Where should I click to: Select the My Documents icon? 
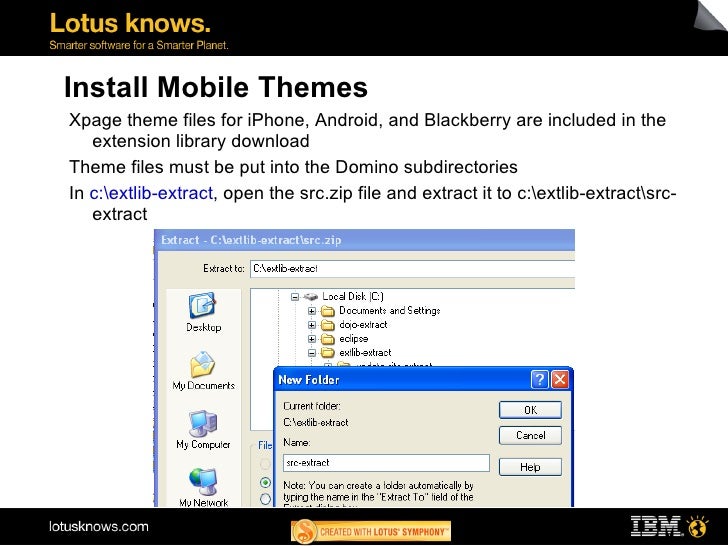click(202, 364)
